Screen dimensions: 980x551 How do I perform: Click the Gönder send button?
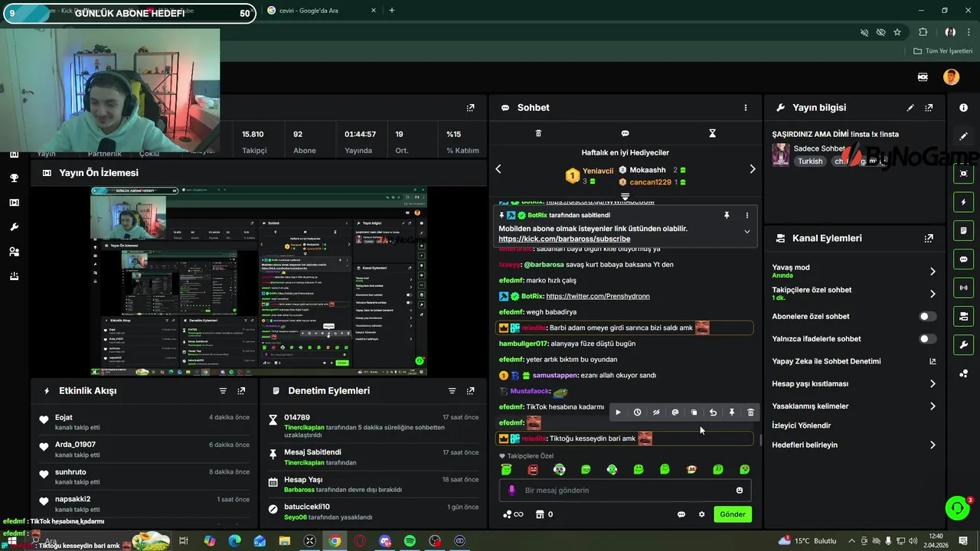click(732, 514)
